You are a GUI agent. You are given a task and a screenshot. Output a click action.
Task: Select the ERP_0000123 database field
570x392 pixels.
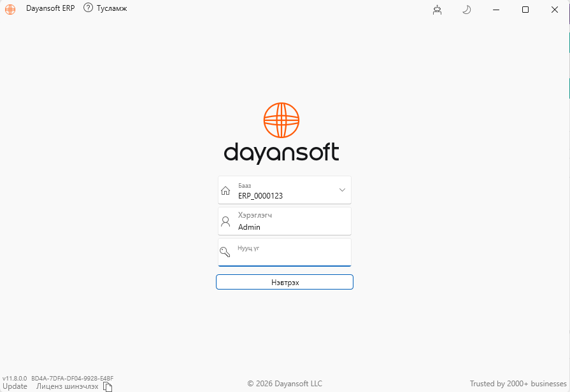[x=285, y=190]
